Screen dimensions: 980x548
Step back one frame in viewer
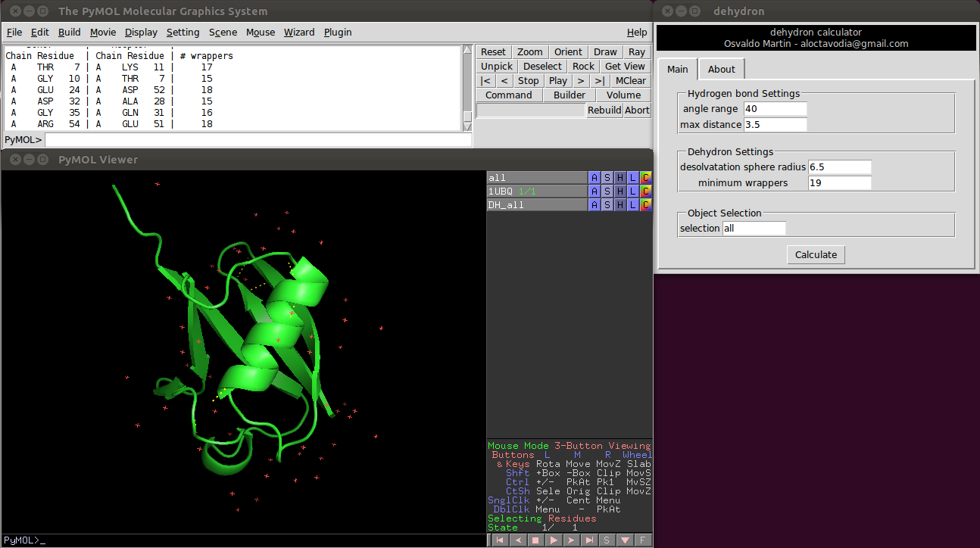coord(517,540)
